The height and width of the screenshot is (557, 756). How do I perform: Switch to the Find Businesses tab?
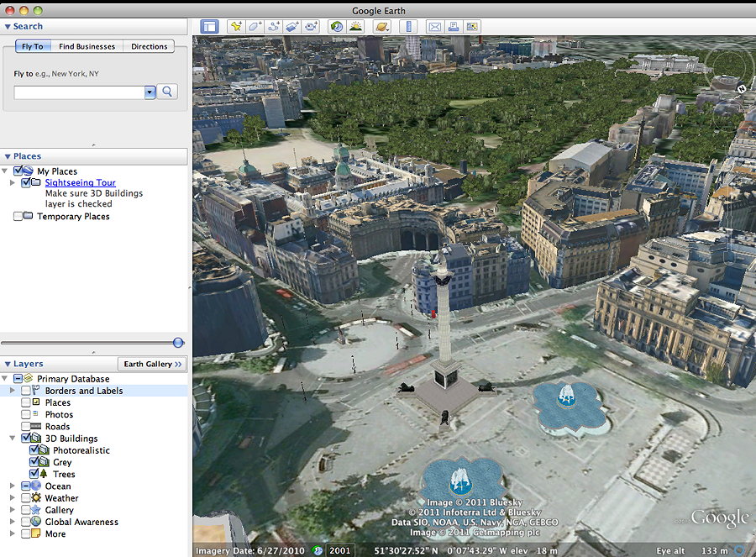click(87, 46)
